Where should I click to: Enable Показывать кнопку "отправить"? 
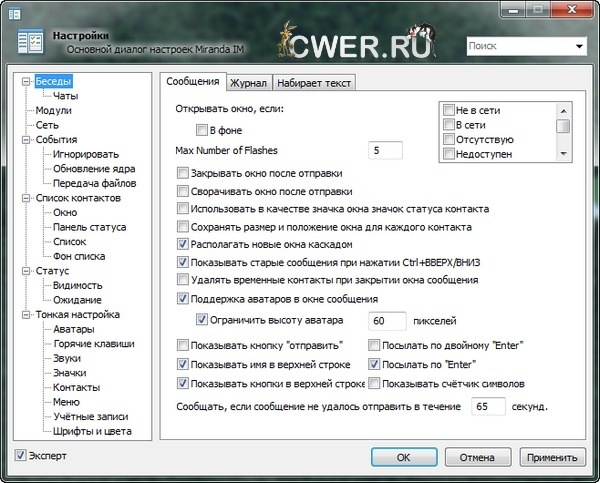point(183,345)
